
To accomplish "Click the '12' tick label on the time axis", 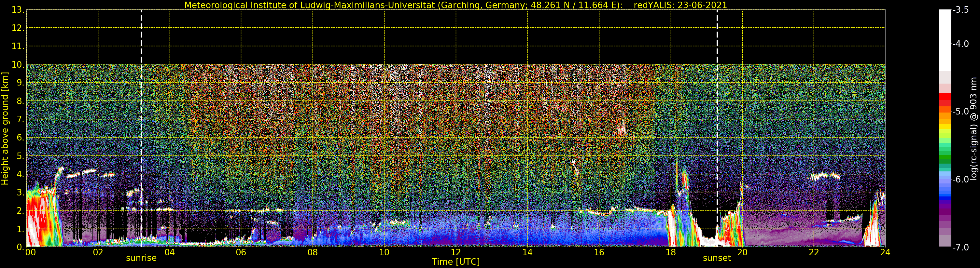I will [456, 252].
